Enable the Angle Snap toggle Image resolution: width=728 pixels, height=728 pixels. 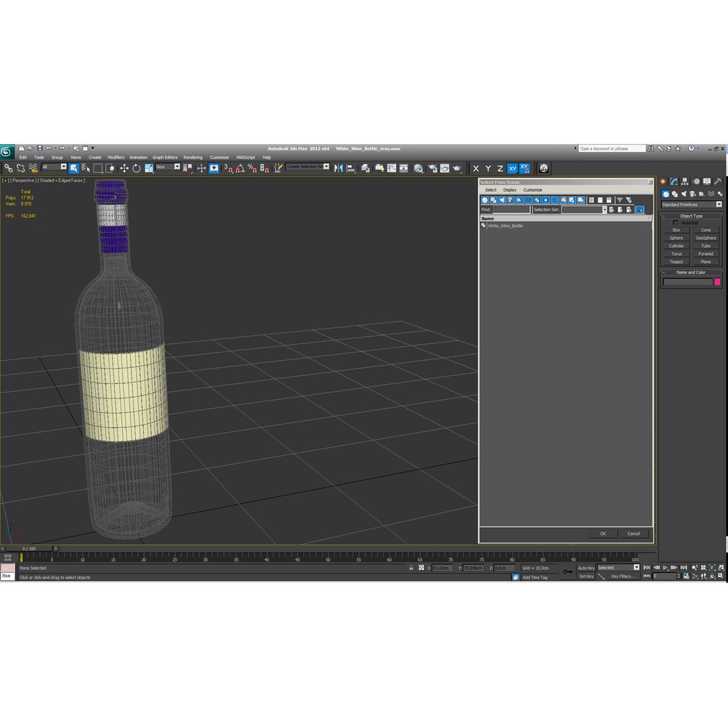239,168
